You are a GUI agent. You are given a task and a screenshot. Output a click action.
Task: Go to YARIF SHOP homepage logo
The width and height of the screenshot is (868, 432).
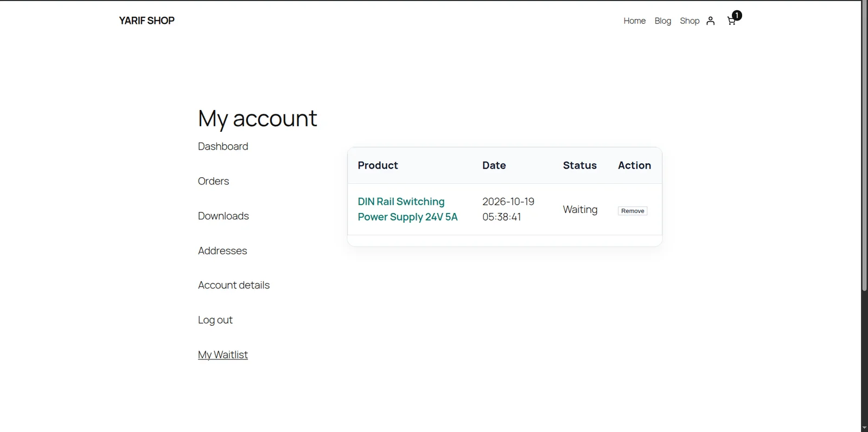[146, 21]
